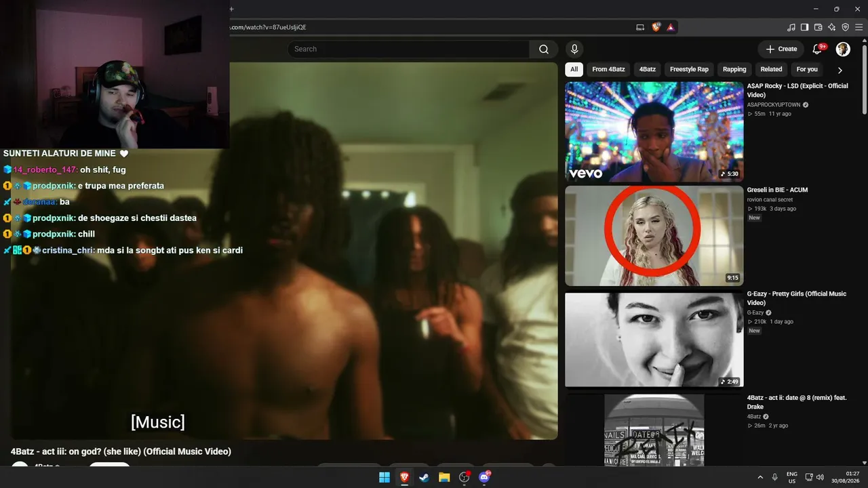The height and width of the screenshot is (488, 868).
Task: Select the 4Batz filter chip
Action: (648, 69)
